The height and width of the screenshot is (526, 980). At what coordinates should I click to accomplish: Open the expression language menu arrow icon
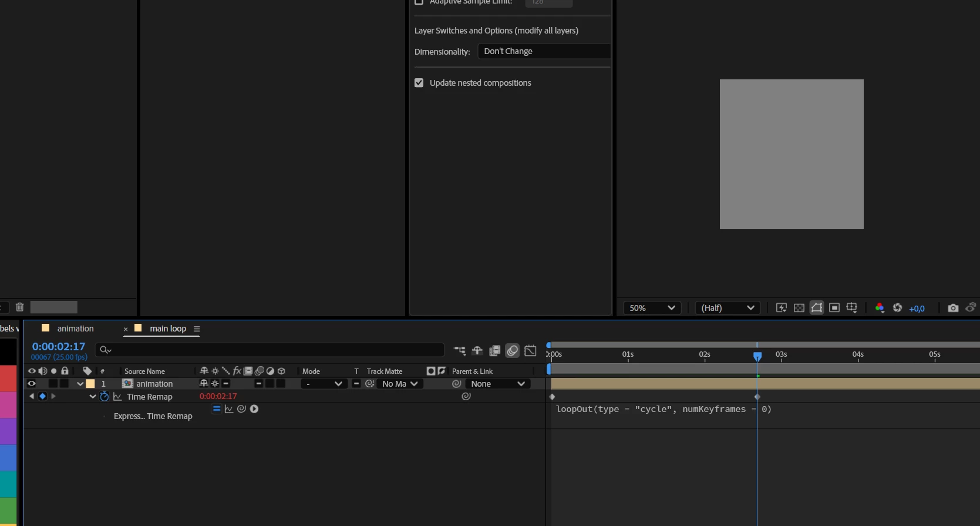254,409
